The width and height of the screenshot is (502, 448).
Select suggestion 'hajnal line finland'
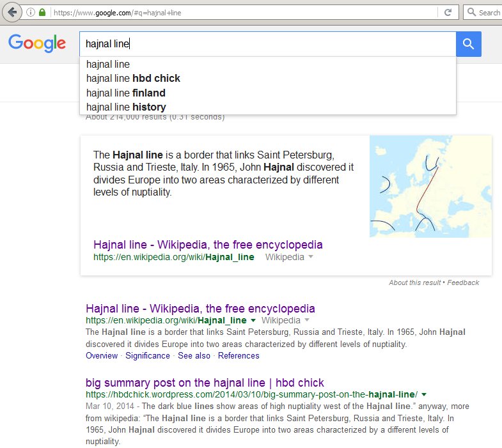[268, 93]
